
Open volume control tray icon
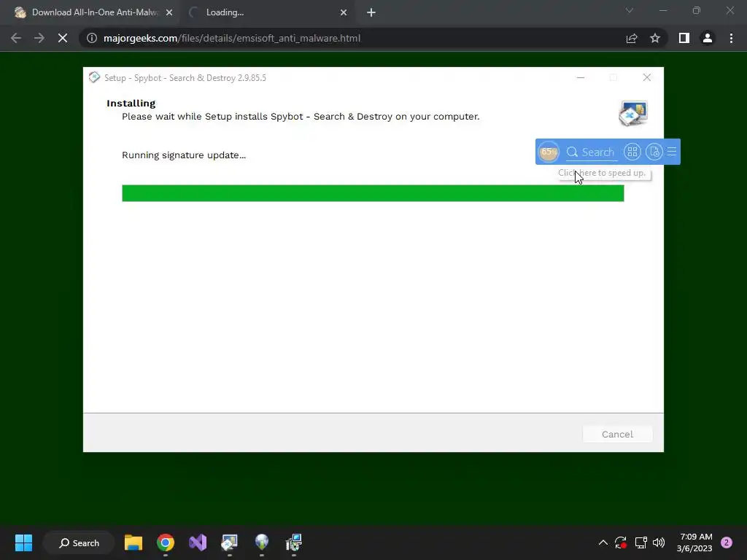click(x=659, y=542)
